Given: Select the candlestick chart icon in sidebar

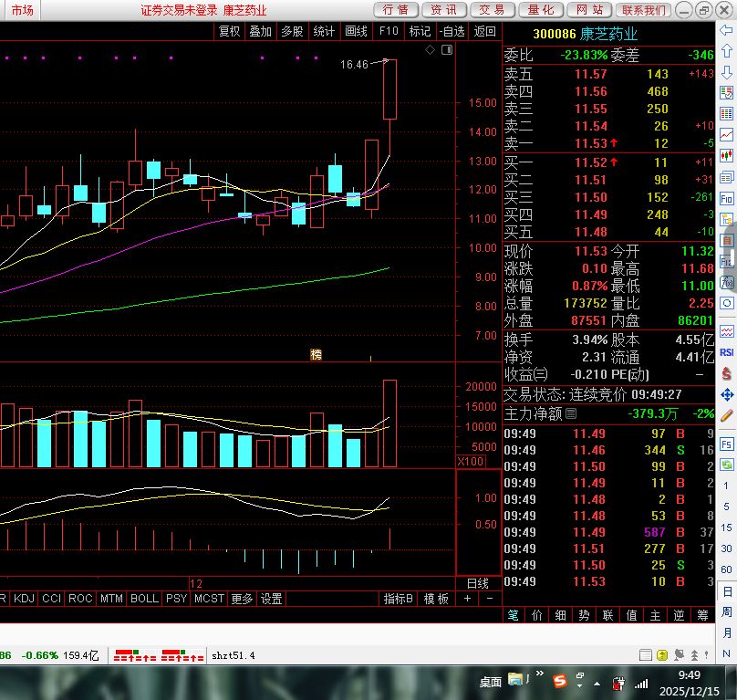Looking at the screenshot, I should click(x=726, y=156).
